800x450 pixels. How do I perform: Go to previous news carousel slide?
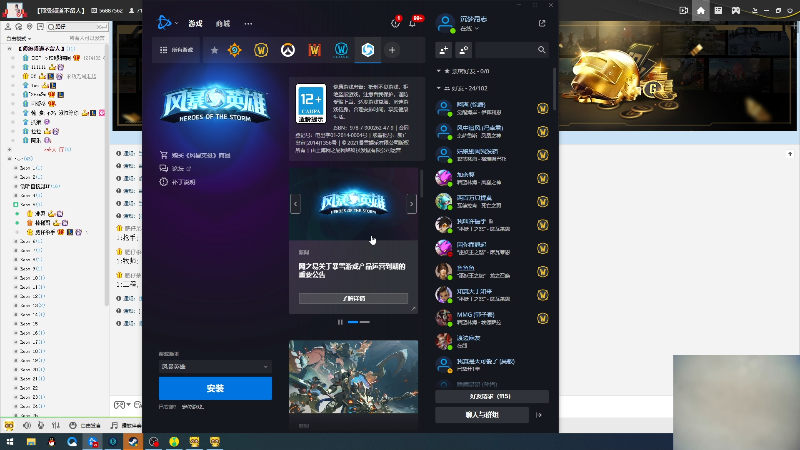coord(295,204)
